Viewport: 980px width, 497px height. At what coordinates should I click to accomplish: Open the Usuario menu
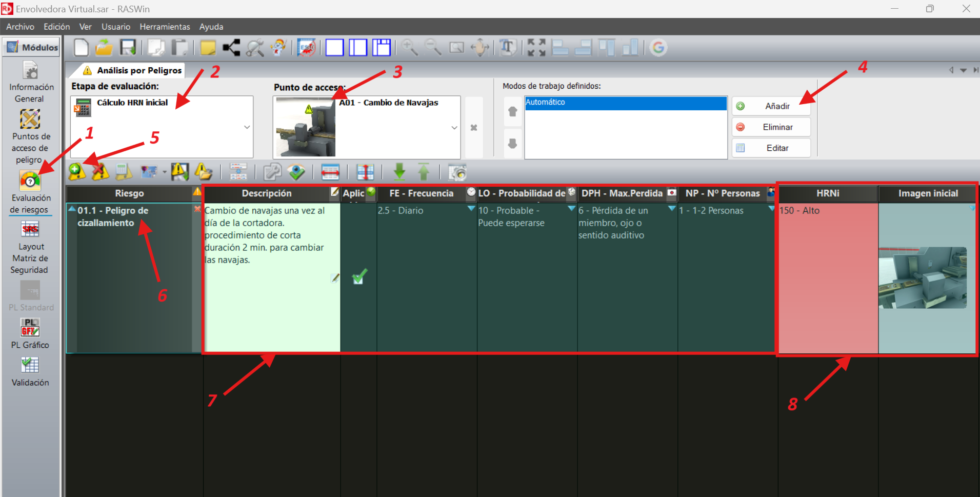tap(116, 27)
